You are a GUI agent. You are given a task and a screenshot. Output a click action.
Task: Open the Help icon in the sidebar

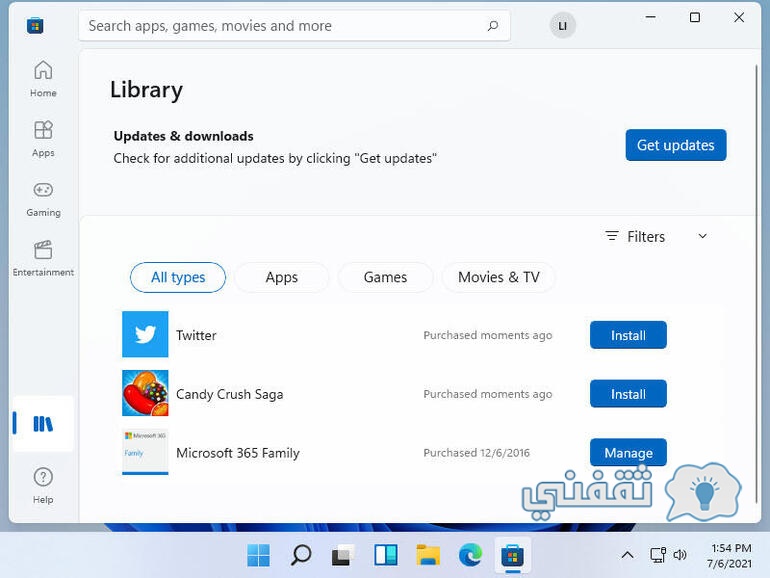click(43, 486)
